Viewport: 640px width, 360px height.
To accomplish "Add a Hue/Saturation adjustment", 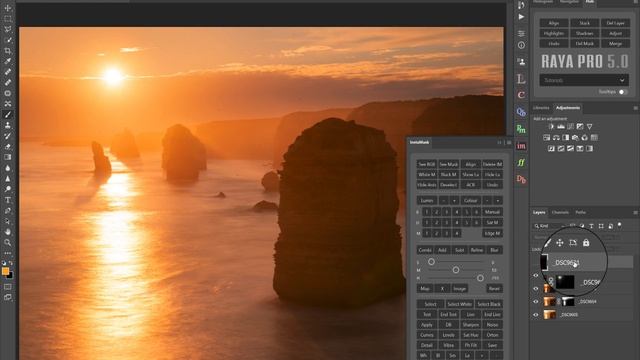I will click(547, 138).
